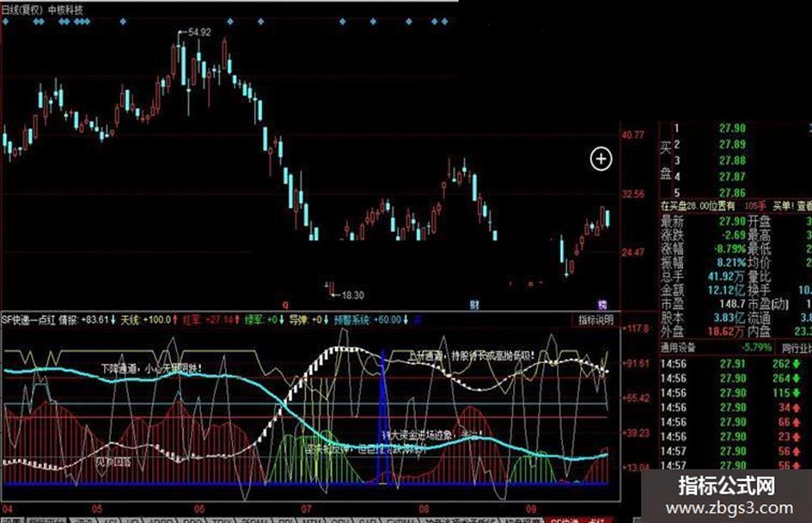Click the 24.47 price axis label
The height and width of the screenshot is (523, 812).
point(632,252)
